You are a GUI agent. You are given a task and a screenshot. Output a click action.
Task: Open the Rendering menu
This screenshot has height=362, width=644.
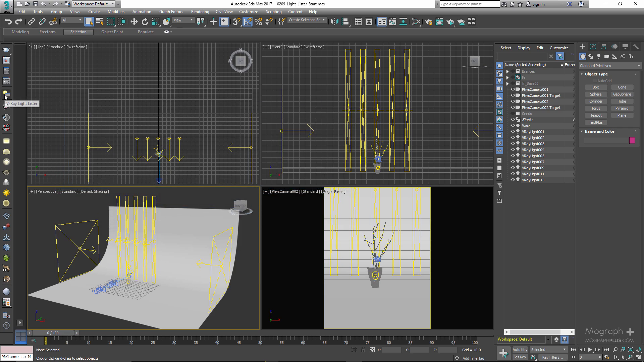pos(200,11)
